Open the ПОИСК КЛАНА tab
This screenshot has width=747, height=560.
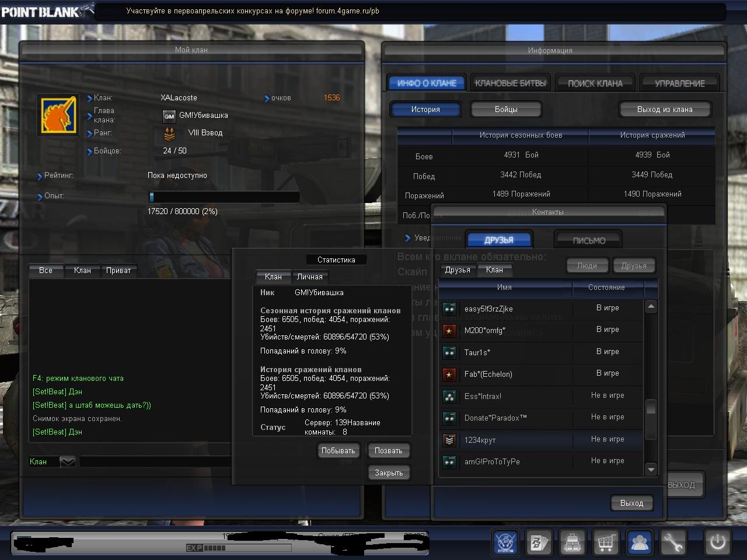(x=595, y=83)
